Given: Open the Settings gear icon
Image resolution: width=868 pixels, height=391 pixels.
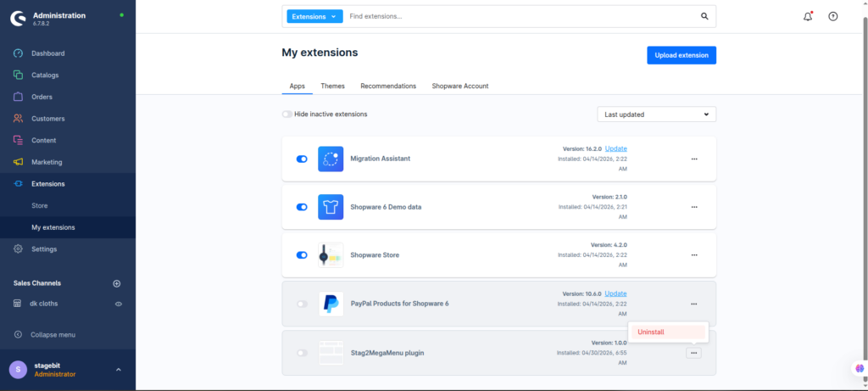Looking at the screenshot, I should 19,249.
